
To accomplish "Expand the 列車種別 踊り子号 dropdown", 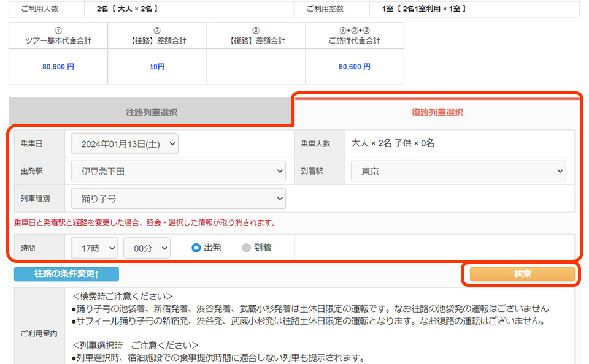I will pos(178,199).
